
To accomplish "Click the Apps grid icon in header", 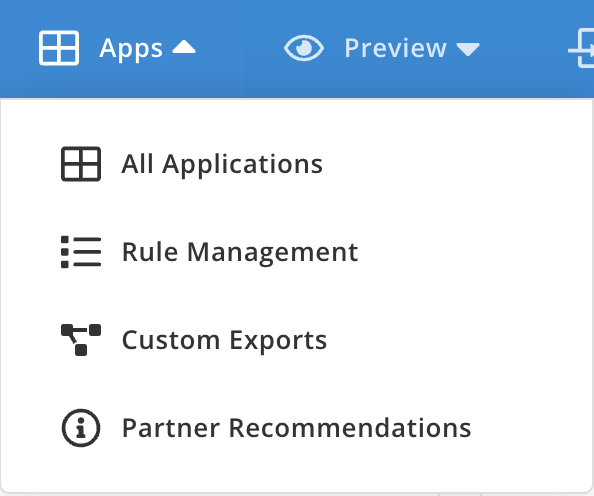I will (59, 48).
